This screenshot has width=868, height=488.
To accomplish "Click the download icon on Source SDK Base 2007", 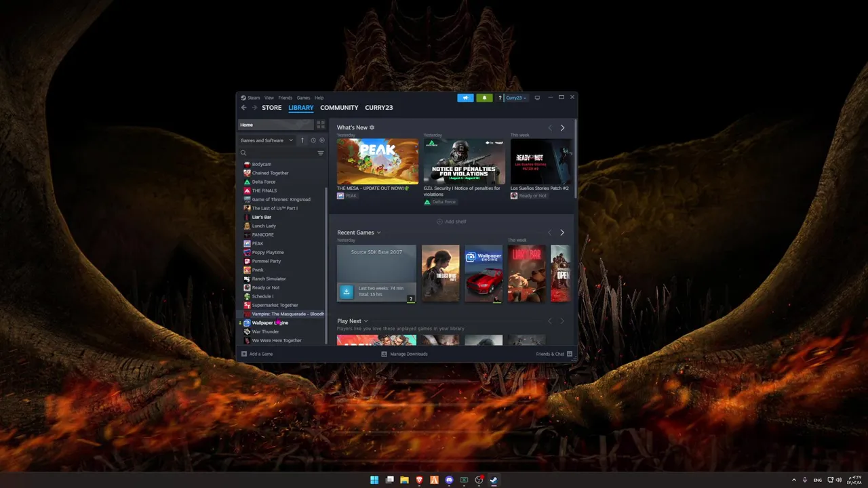I will point(347,291).
